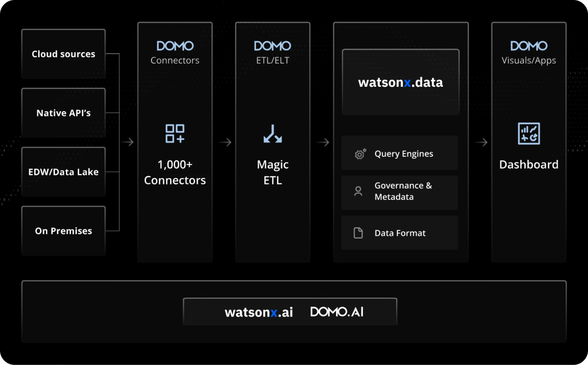Screen dimensions: 588x365
Task: Click the Domo logo above Visuals/Apps
Action: [529, 46]
